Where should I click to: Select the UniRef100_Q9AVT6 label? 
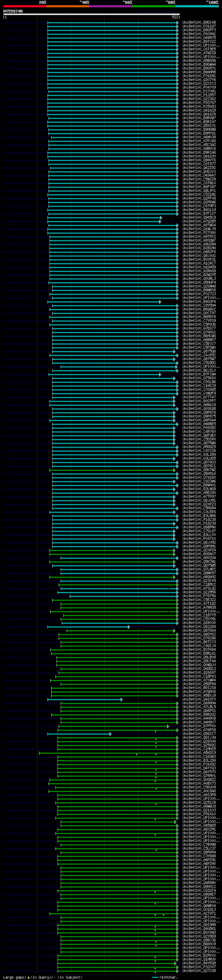tap(199, 160)
